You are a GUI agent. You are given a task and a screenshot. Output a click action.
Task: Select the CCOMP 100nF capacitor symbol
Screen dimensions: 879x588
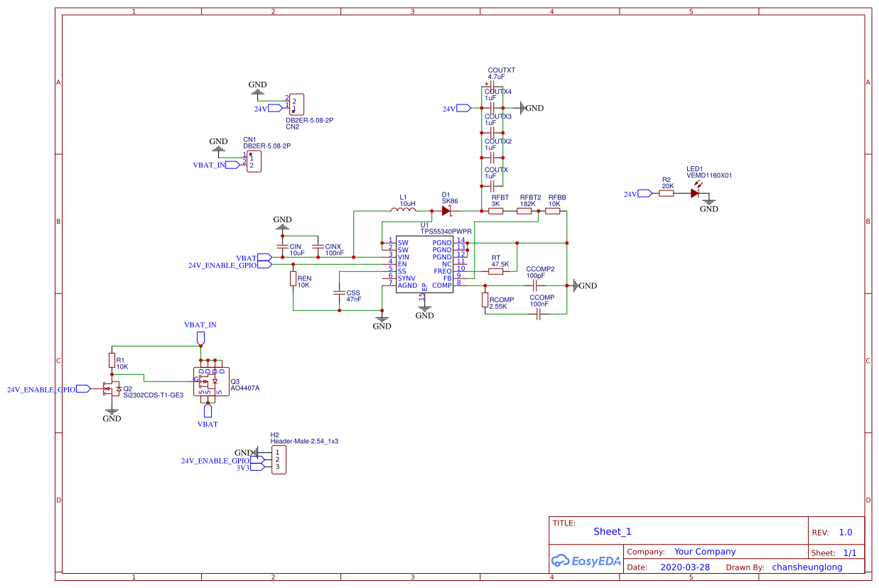pyautogui.click(x=538, y=314)
